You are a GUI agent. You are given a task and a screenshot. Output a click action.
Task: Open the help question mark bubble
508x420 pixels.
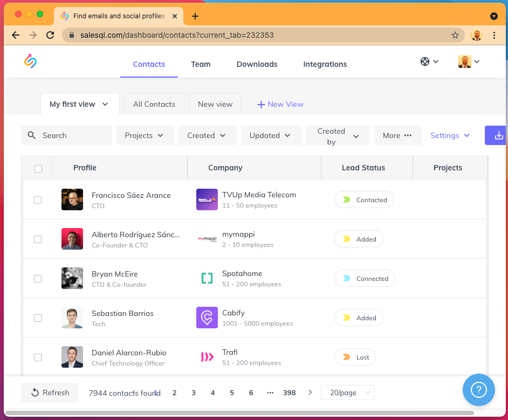click(x=478, y=389)
